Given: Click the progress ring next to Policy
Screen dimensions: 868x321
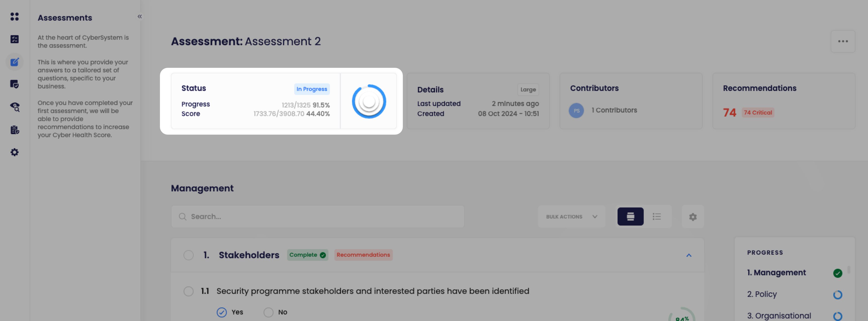Looking at the screenshot, I should pyautogui.click(x=837, y=295).
